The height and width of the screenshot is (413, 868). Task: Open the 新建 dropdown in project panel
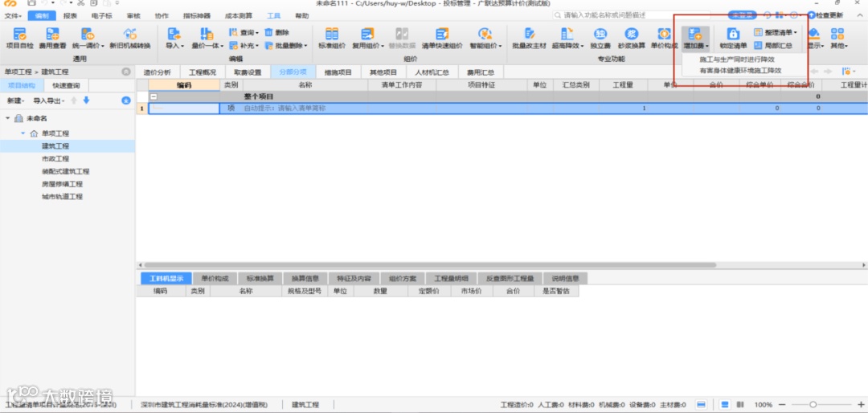pos(15,100)
